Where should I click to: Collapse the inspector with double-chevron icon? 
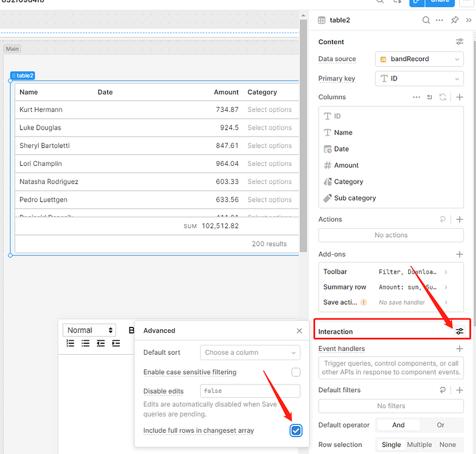(x=469, y=20)
